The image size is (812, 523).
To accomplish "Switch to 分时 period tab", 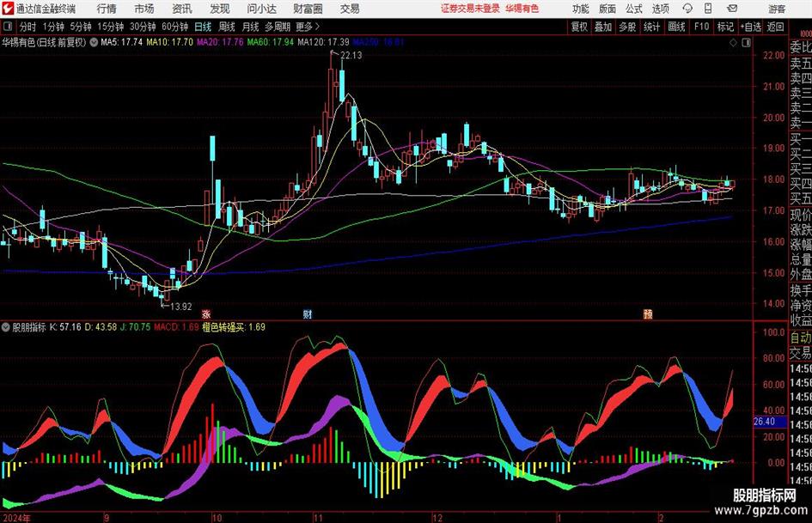I will pos(28,27).
